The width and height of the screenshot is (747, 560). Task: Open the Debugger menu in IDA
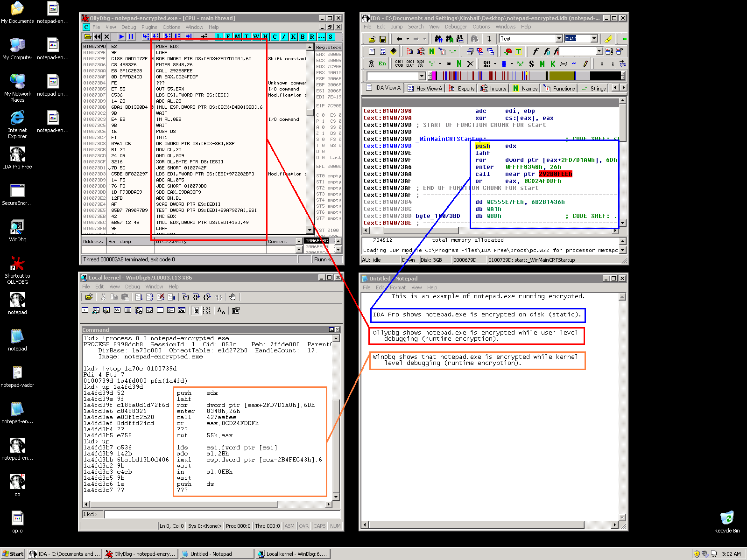click(x=456, y=27)
